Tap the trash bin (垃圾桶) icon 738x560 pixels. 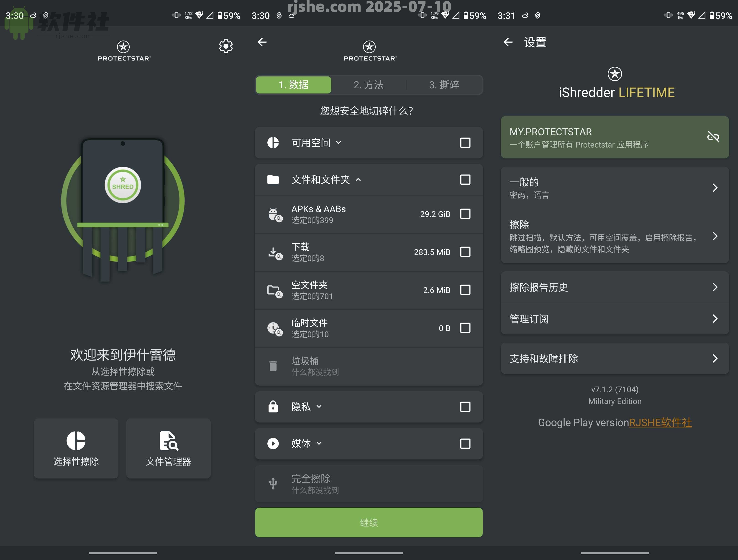(x=273, y=366)
